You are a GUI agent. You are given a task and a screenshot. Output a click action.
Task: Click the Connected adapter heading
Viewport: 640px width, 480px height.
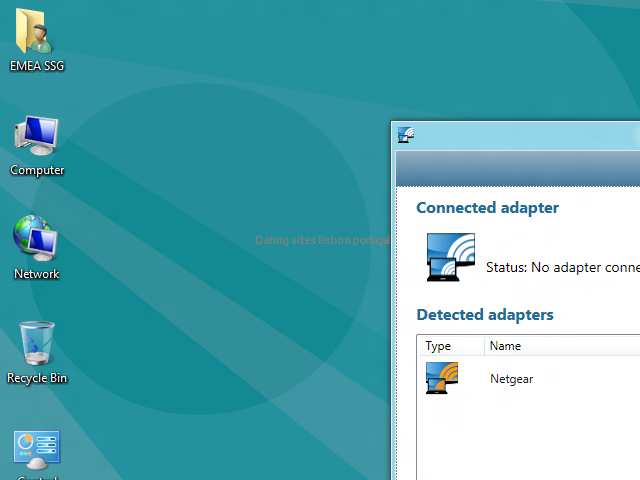[x=487, y=208]
